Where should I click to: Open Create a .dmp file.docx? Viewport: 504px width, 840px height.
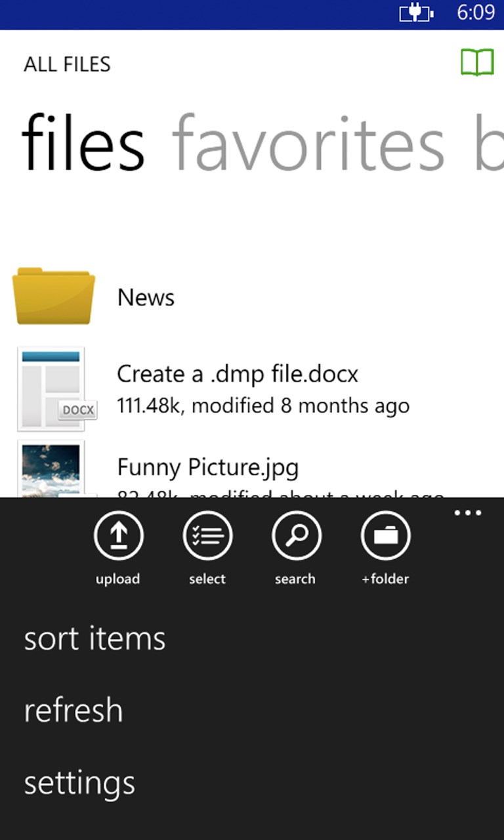click(238, 374)
